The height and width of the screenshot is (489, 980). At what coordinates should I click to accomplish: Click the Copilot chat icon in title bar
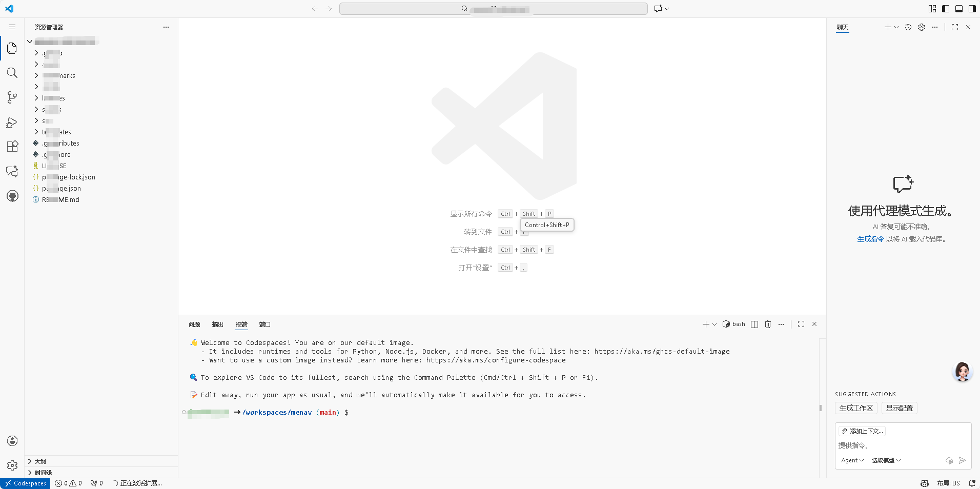point(659,9)
